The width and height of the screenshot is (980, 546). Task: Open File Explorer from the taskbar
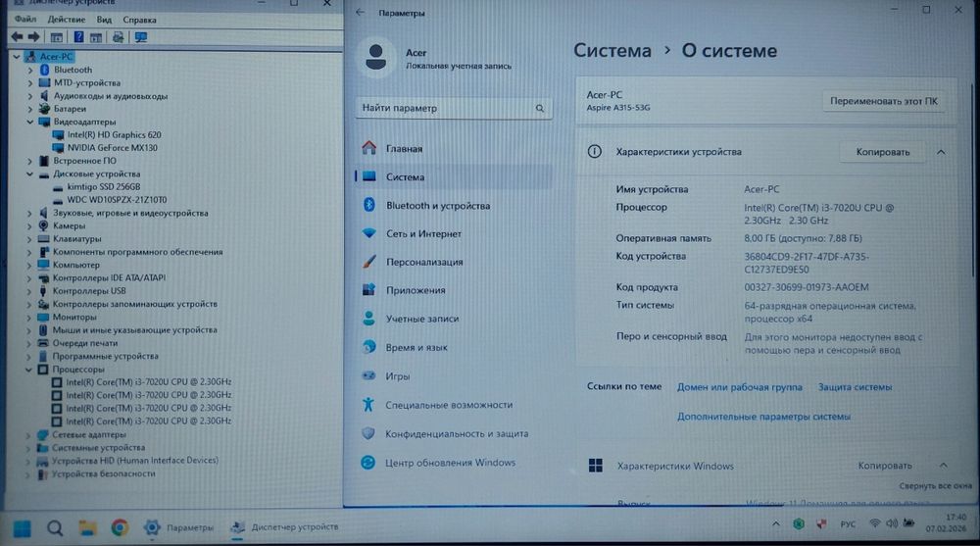pos(87,527)
